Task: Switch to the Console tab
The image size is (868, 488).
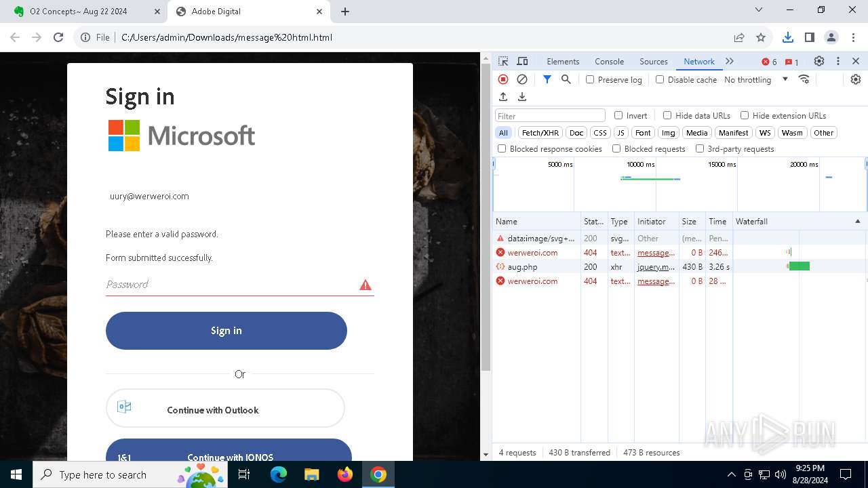Action: (x=609, y=61)
